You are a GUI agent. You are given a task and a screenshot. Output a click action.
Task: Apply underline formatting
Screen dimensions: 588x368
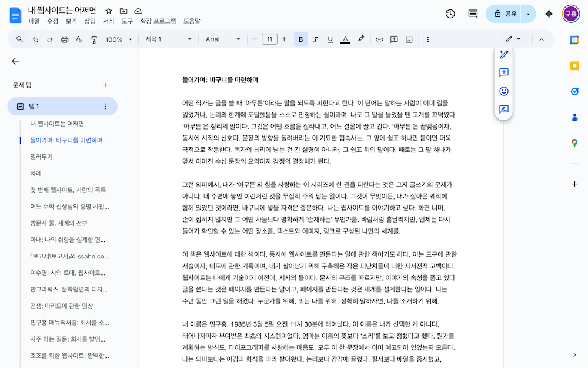pyautogui.click(x=330, y=39)
